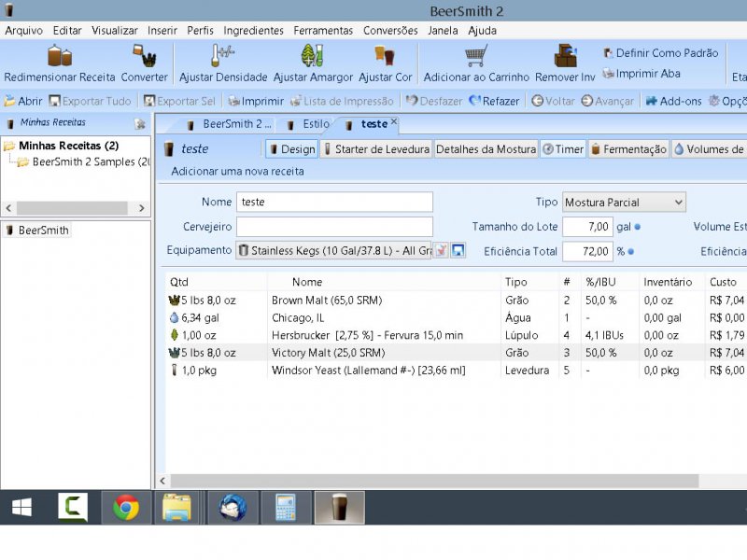
Task: Click the Voltar navigation button
Action: coord(555,101)
